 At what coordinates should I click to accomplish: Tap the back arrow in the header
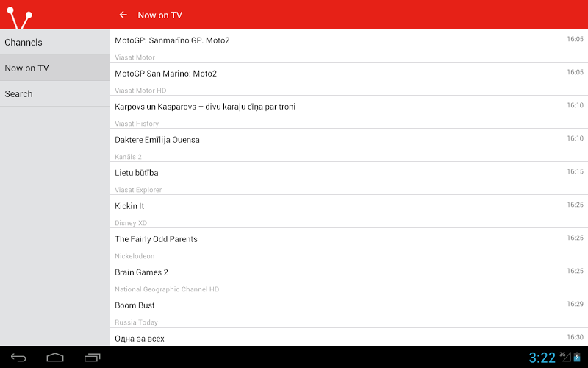point(123,15)
